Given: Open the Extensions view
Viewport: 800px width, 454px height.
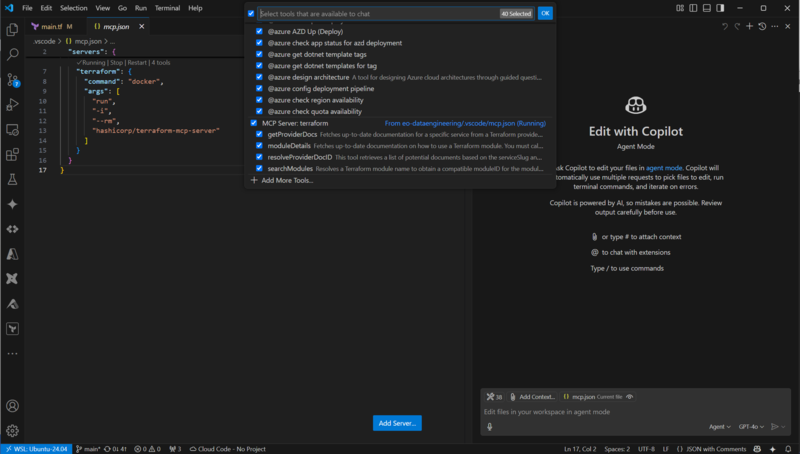Looking at the screenshot, I should [x=12, y=155].
